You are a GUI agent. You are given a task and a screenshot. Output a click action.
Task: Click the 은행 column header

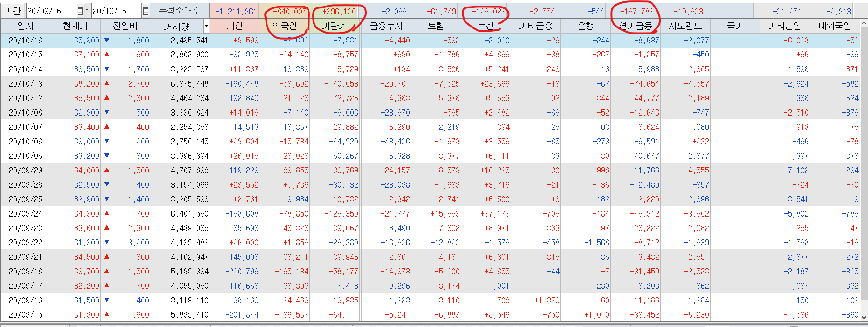(585, 26)
